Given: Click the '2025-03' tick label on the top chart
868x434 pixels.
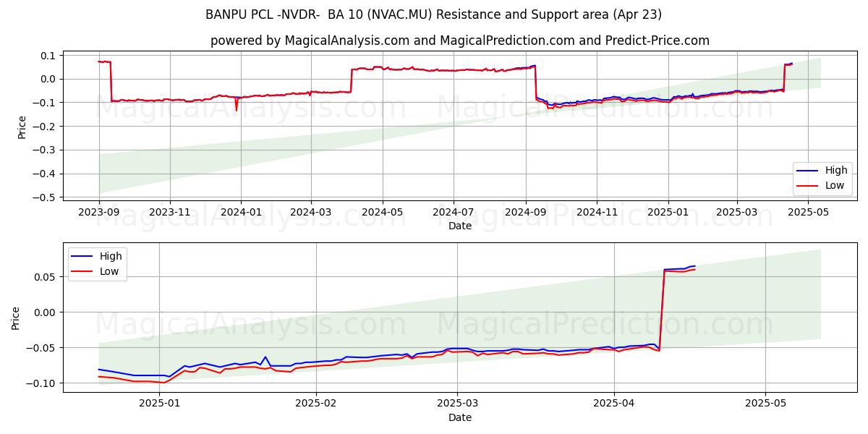Looking at the screenshot, I should tap(737, 213).
